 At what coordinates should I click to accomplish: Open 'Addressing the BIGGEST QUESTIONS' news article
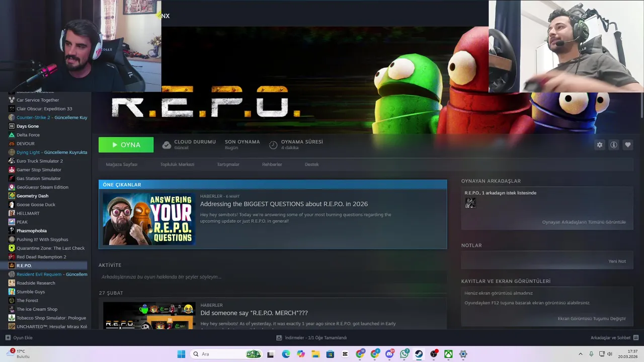coord(284,204)
